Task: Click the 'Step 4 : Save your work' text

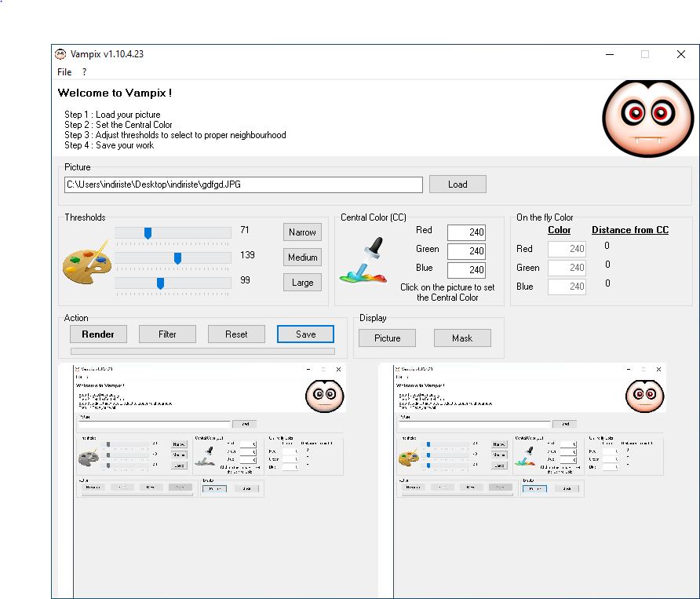Action: 109,145
